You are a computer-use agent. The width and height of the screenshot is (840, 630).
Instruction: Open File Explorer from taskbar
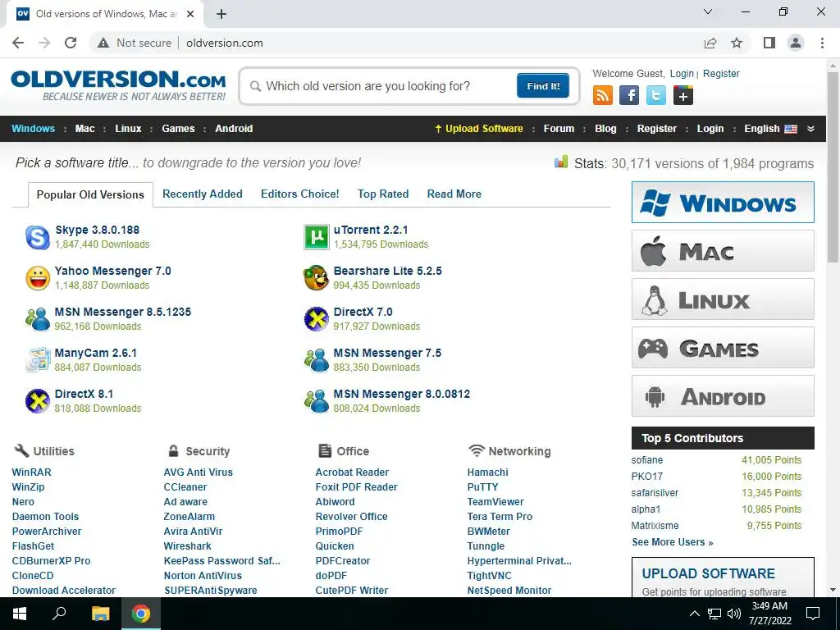pyautogui.click(x=100, y=614)
